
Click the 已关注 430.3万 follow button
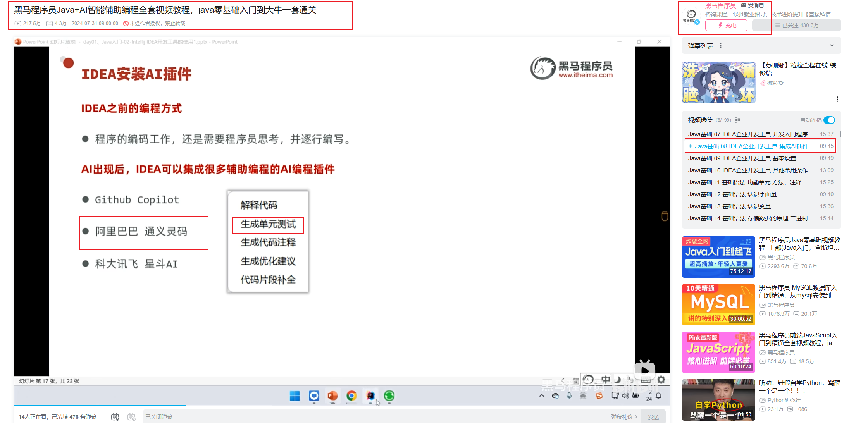pos(796,25)
